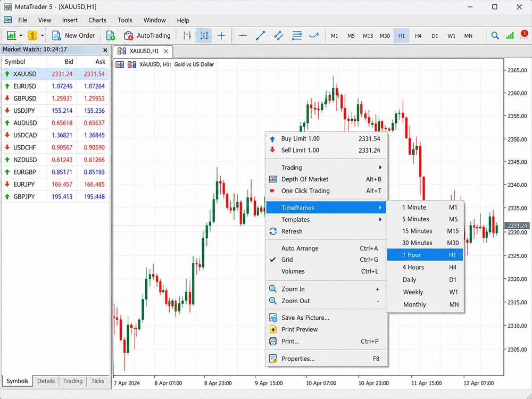
Task: Click the connection signal bars icon
Action: point(510,36)
